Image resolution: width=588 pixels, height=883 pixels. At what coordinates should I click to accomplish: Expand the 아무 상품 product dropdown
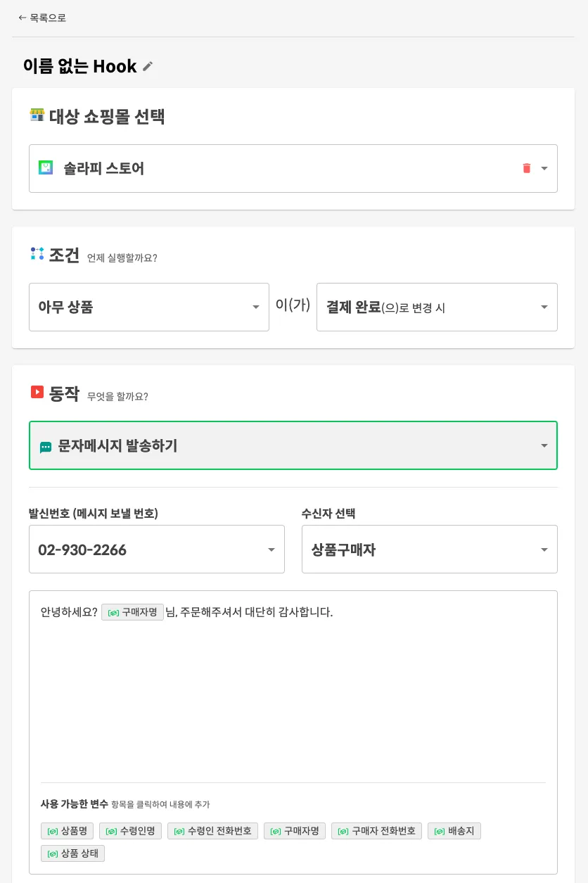(x=256, y=307)
